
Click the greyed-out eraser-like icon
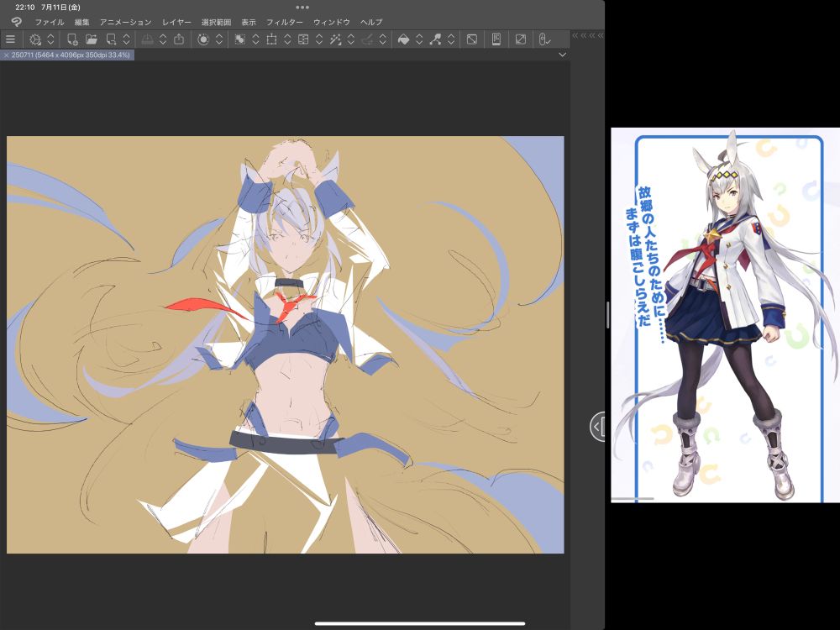(367, 39)
